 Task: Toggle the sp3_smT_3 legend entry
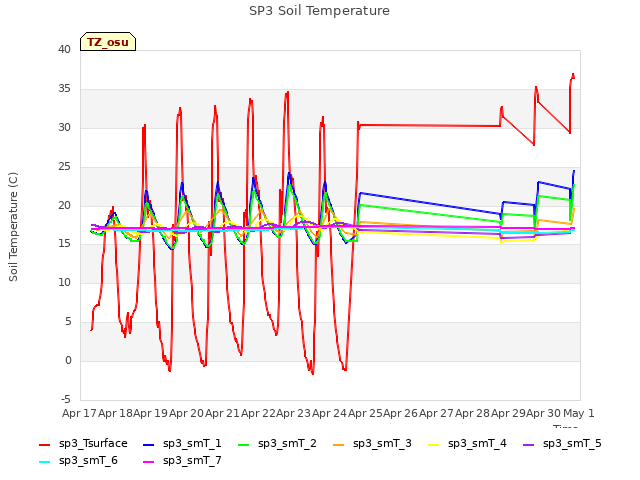pyautogui.click(x=372, y=444)
